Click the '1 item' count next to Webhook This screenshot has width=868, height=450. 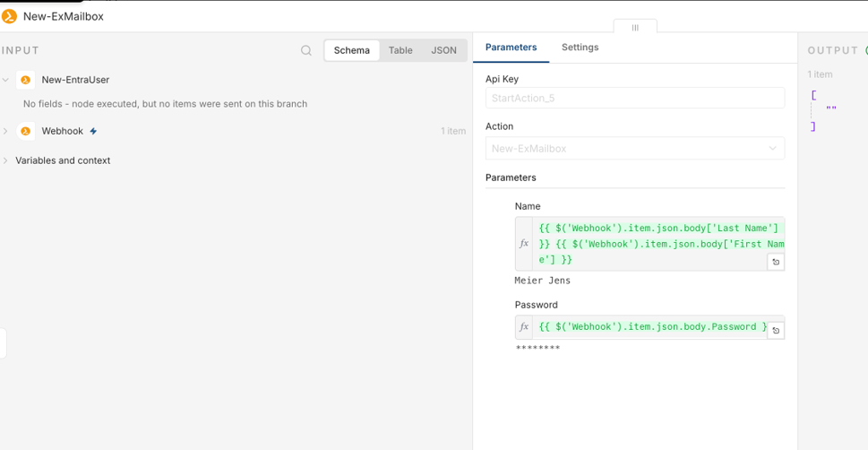(453, 132)
